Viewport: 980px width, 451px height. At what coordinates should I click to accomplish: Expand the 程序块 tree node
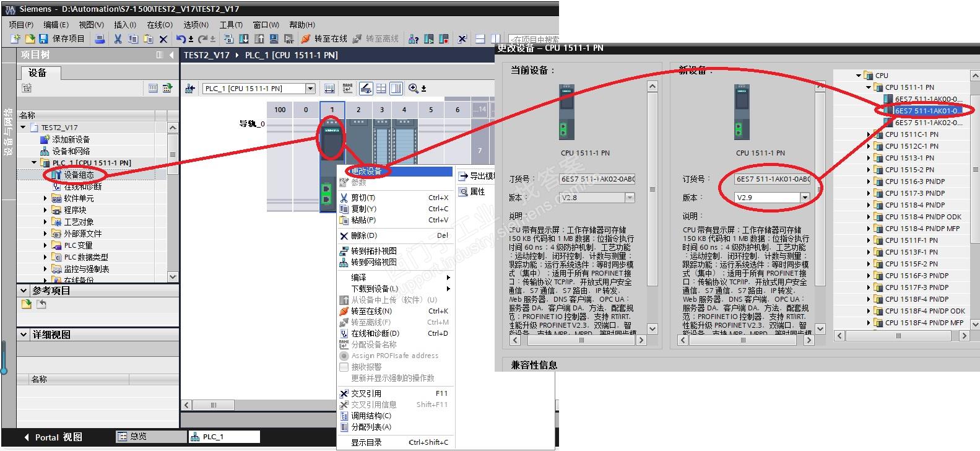click(45, 210)
